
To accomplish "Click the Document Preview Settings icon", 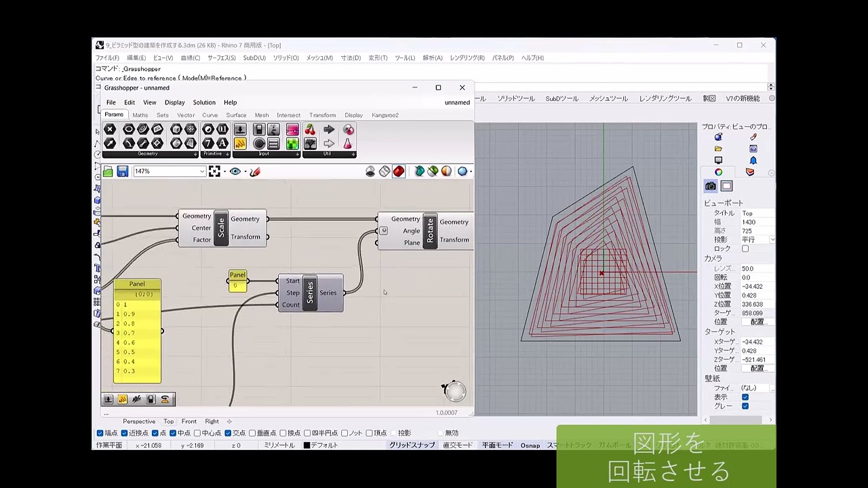I will click(x=446, y=171).
